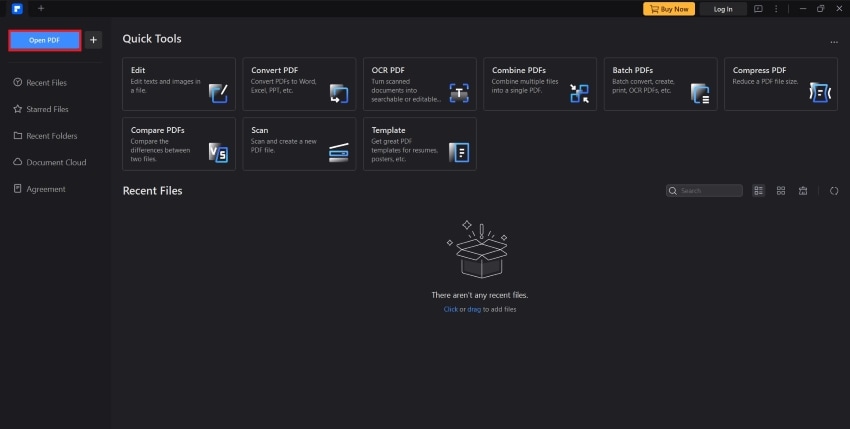Screen dimensions: 850x429
Task: Click the 'Click' link to add files
Action: tap(450, 309)
